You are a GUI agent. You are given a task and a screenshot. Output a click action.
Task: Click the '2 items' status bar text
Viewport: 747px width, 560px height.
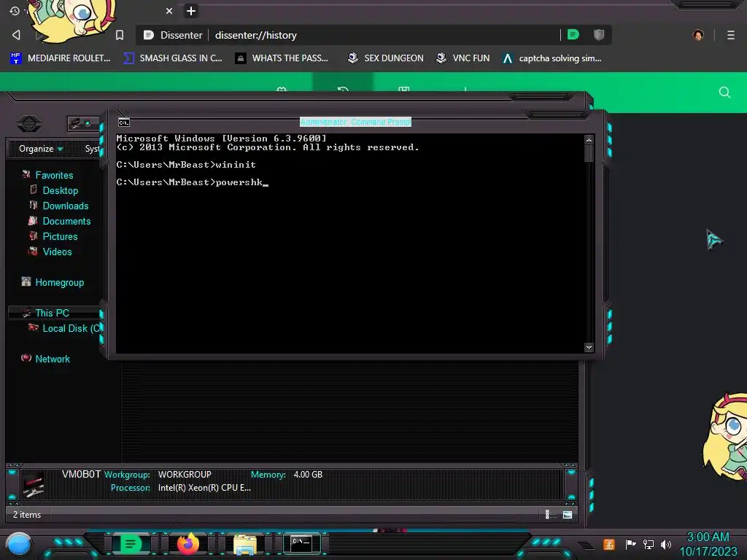pos(27,515)
